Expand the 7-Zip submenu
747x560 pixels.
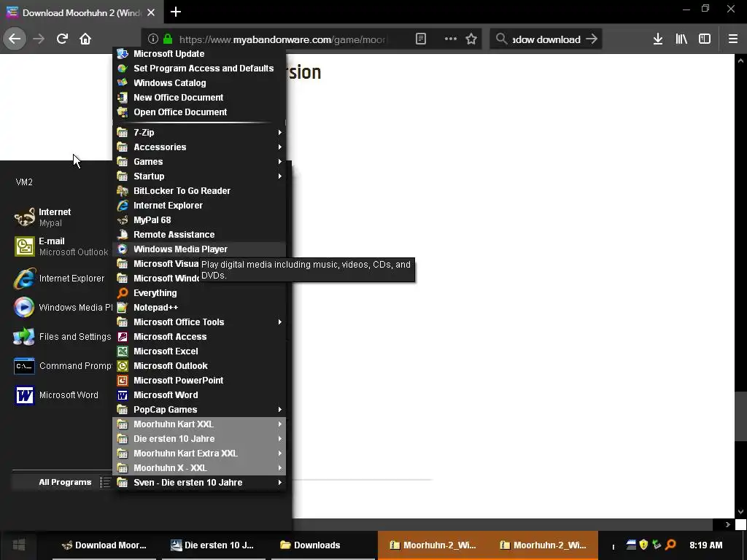(199, 133)
